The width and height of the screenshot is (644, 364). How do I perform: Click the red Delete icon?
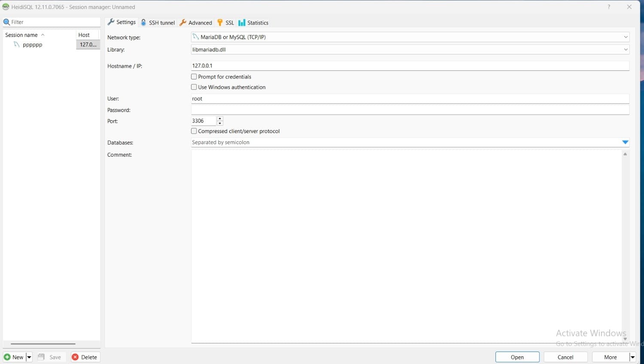point(75,357)
